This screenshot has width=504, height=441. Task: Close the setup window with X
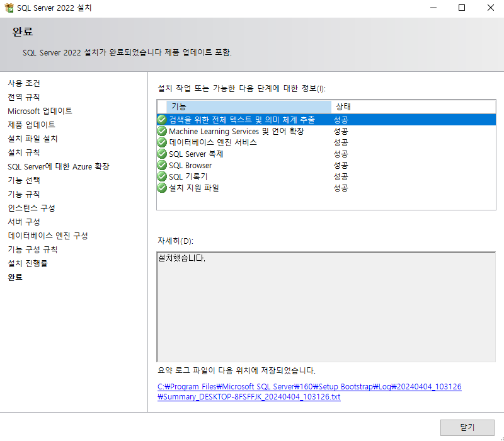490,8
